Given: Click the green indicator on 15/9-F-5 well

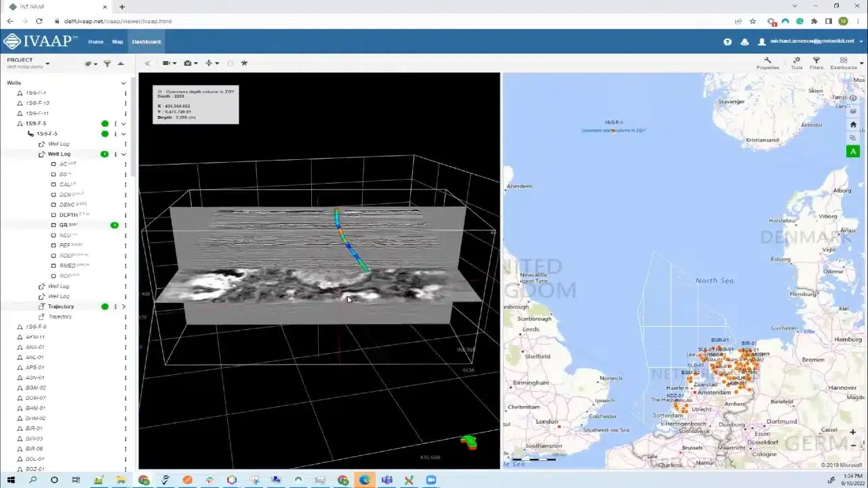Looking at the screenshot, I should pos(105,124).
